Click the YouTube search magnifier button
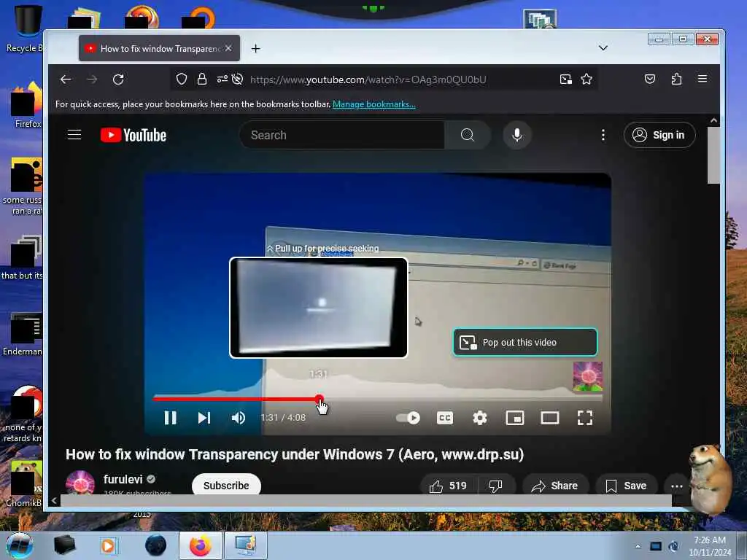The width and height of the screenshot is (747, 560). pyautogui.click(x=468, y=135)
